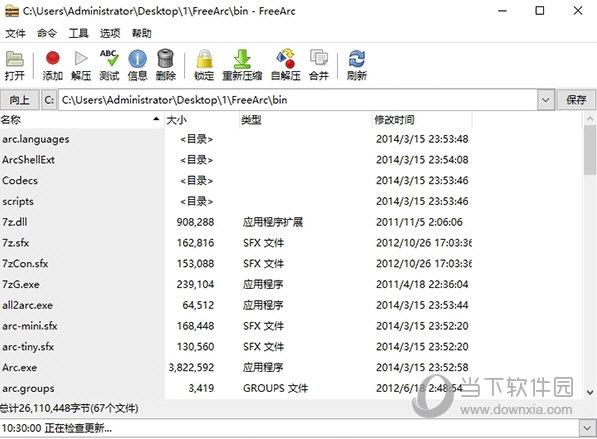Viewport: 597px width, 439px height.
Task: Click the Refresh (刷新) icon
Action: [357, 59]
